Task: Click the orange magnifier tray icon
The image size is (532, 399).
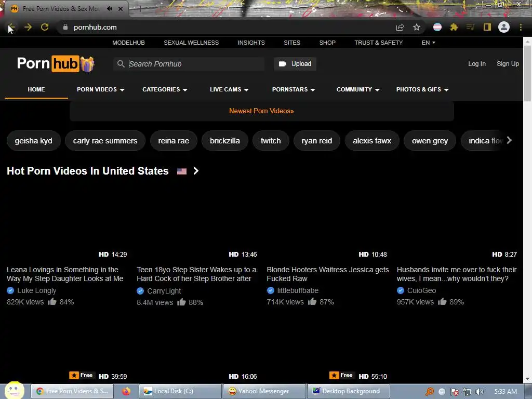Action: pos(430,392)
